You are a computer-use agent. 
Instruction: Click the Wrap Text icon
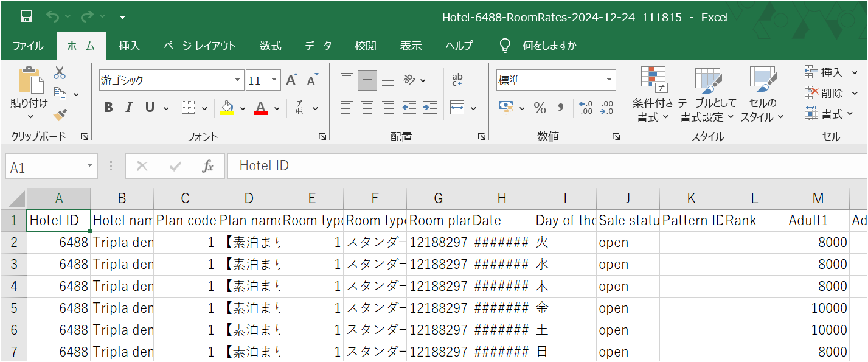[457, 80]
